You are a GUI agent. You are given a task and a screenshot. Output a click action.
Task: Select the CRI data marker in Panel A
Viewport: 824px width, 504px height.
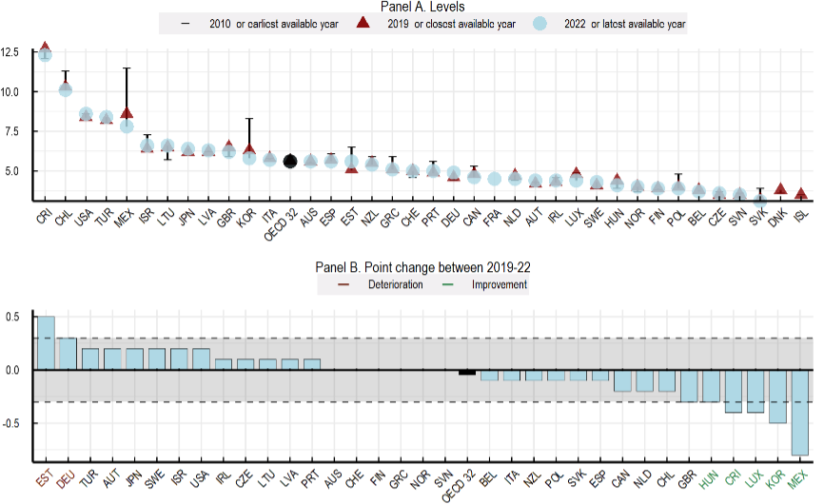tap(44, 53)
